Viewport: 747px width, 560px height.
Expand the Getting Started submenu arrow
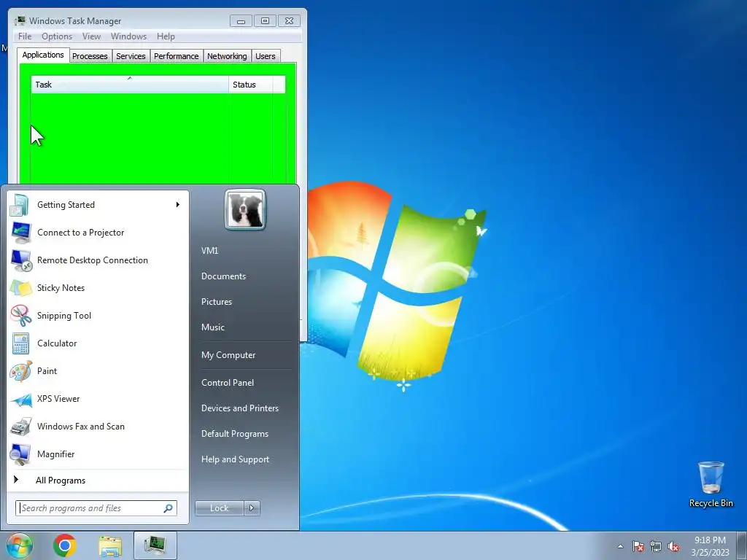[x=178, y=205]
